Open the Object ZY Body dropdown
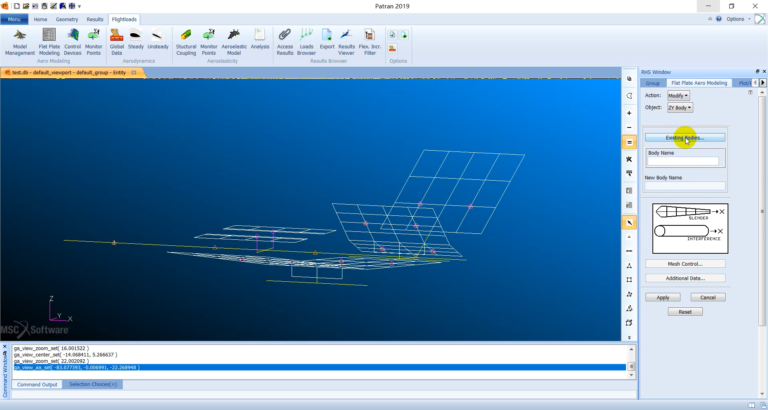The height and width of the screenshot is (410, 768). tap(680, 108)
